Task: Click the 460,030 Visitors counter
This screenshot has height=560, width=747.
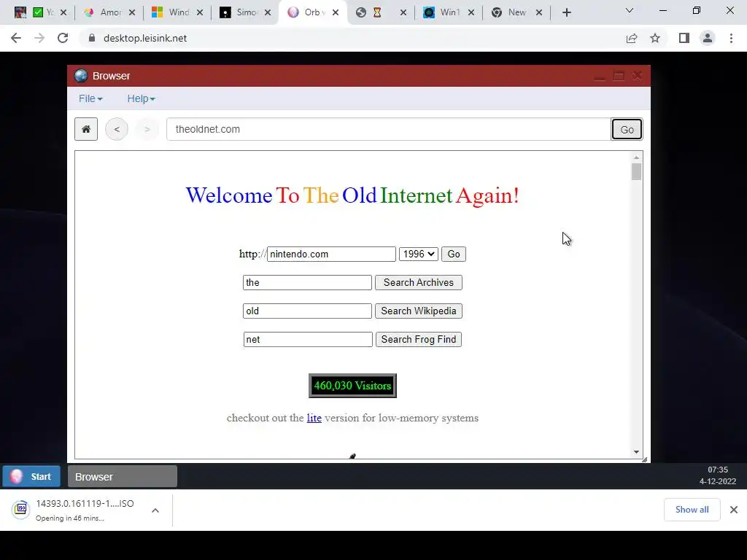Action: (x=352, y=386)
